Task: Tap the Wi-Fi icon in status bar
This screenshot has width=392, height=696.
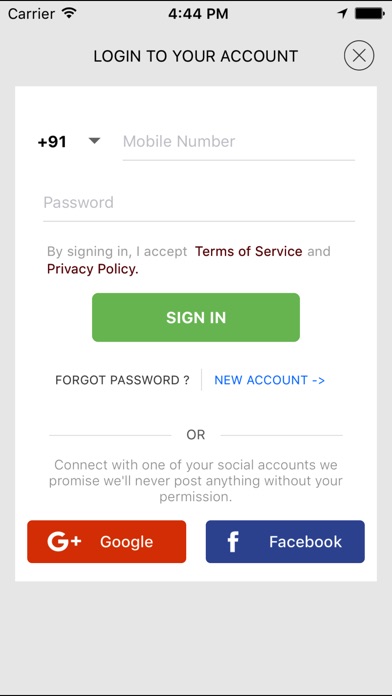Action: (x=69, y=13)
